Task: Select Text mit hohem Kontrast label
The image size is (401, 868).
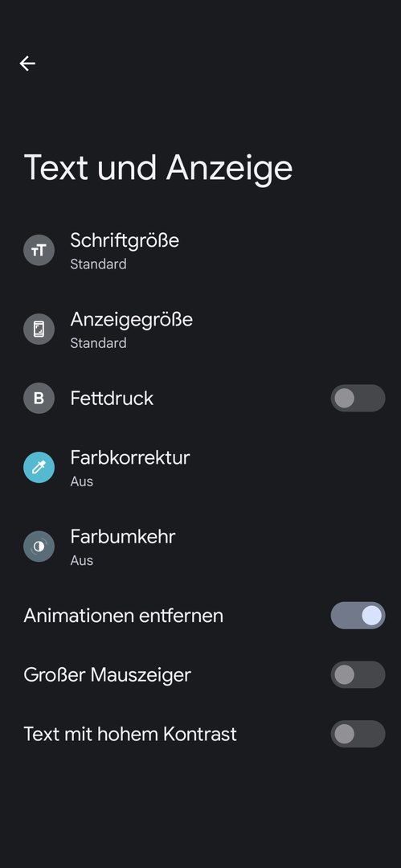Action: (x=130, y=734)
